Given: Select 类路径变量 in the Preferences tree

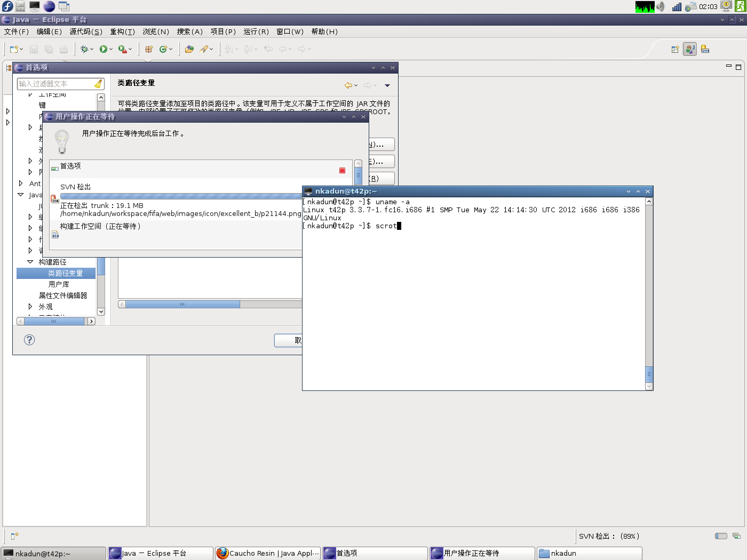Looking at the screenshot, I should click(66, 273).
